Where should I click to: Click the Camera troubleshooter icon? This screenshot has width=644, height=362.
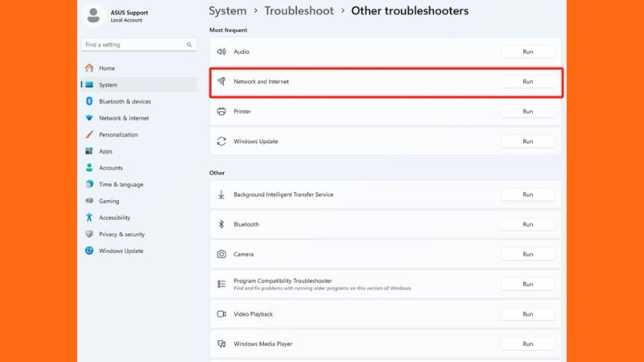[x=221, y=254]
